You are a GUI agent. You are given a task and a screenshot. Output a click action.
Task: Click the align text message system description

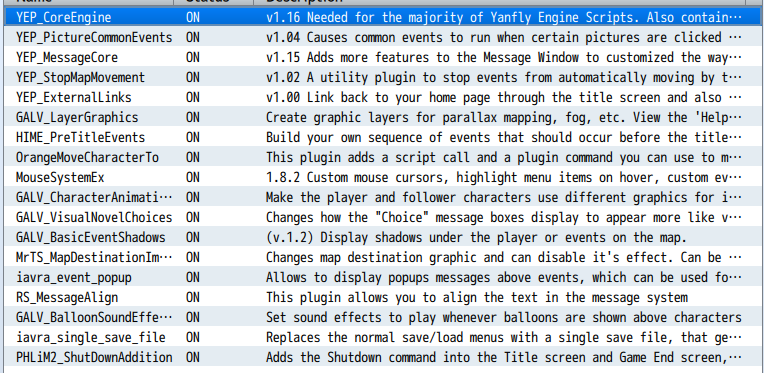(x=477, y=297)
